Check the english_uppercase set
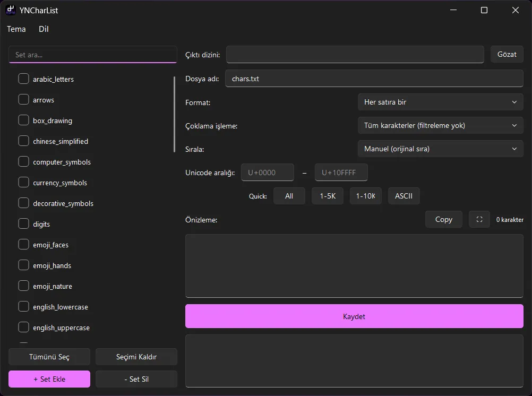The width and height of the screenshot is (532, 396). tap(23, 327)
